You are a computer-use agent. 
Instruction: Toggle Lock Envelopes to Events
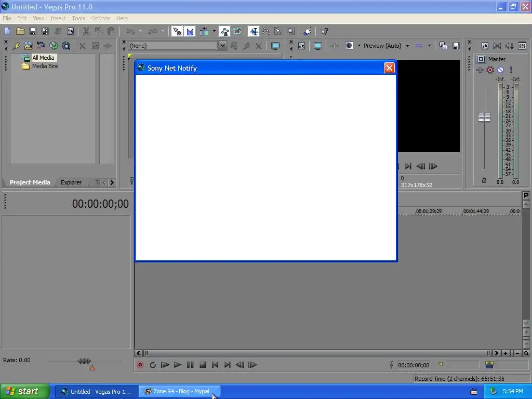(224, 31)
